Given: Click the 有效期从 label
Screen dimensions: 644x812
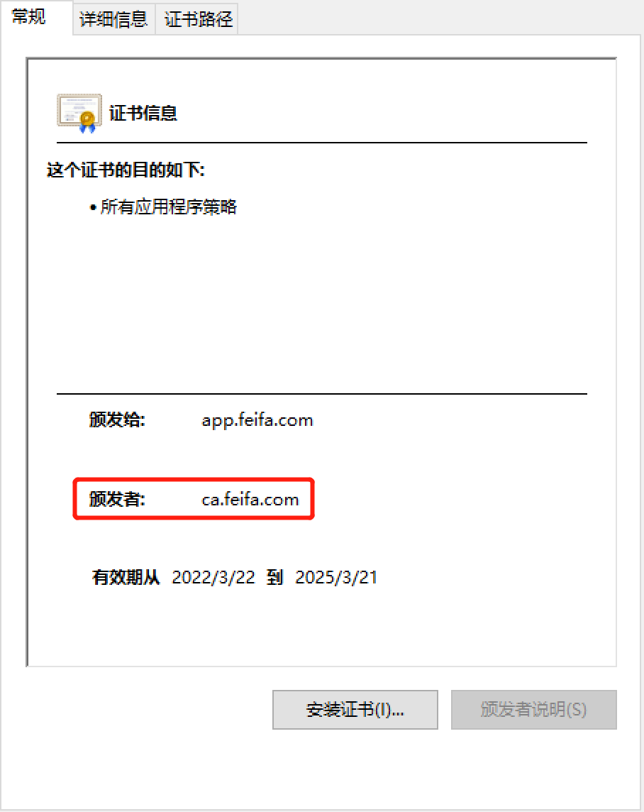Looking at the screenshot, I should tap(126, 577).
